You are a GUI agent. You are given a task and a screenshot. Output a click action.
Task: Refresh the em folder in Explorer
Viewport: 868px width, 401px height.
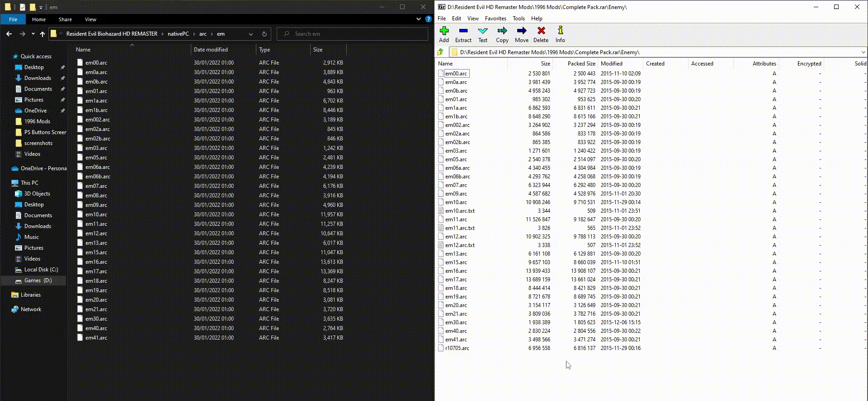264,34
